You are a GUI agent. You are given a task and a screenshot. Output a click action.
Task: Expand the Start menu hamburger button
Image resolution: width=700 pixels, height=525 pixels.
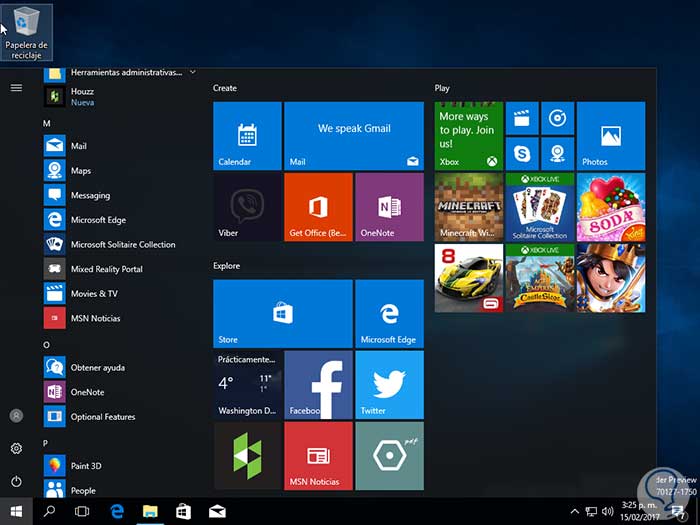tap(16, 88)
